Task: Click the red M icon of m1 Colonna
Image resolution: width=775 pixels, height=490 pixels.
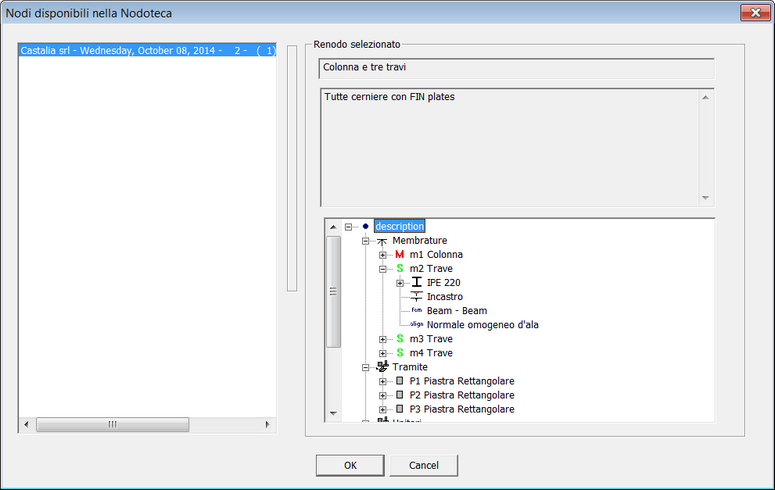Action: (x=399, y=255)
